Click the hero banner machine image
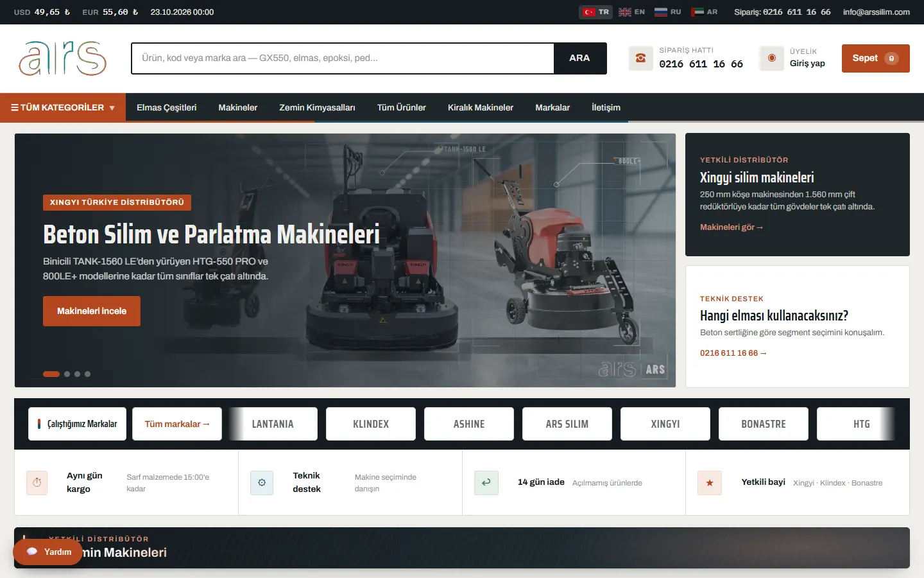This screenshot has width=924, height=578. tap(345, 260)
